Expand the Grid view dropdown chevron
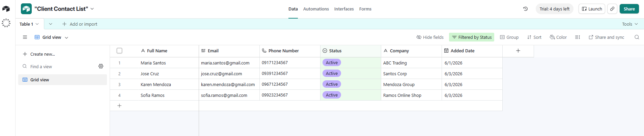 66,37
